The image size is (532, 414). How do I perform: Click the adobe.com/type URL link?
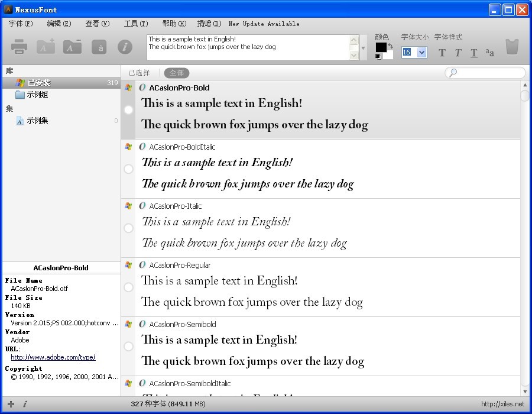[x=53, y=357]
